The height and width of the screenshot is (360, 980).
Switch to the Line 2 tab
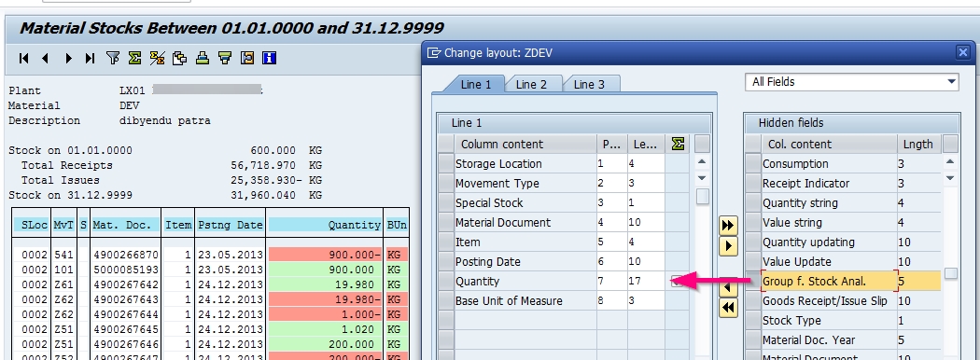click(531, 84)
